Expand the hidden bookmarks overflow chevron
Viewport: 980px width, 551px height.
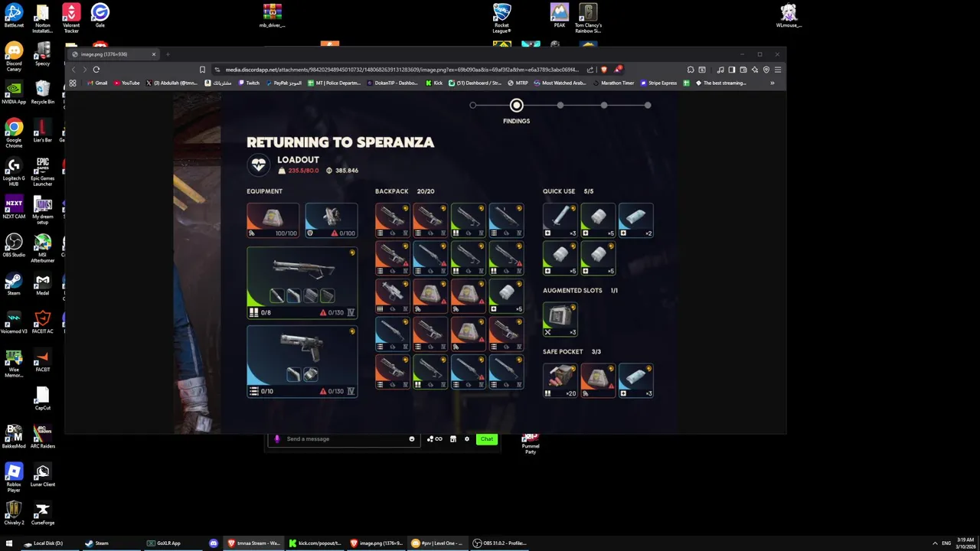tap(773, 83)
